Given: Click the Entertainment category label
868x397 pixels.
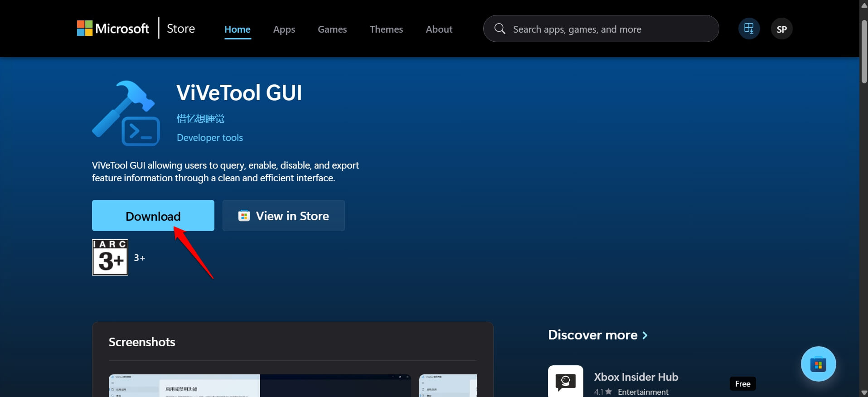Looking at the screenshot, I should (643, 392).
